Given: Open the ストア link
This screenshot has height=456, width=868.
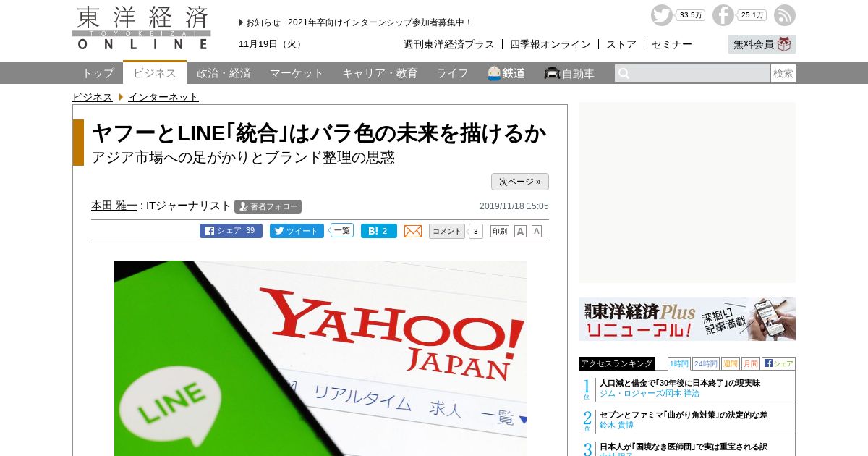Looking at the screenshot, I should [x=621, y=44].
